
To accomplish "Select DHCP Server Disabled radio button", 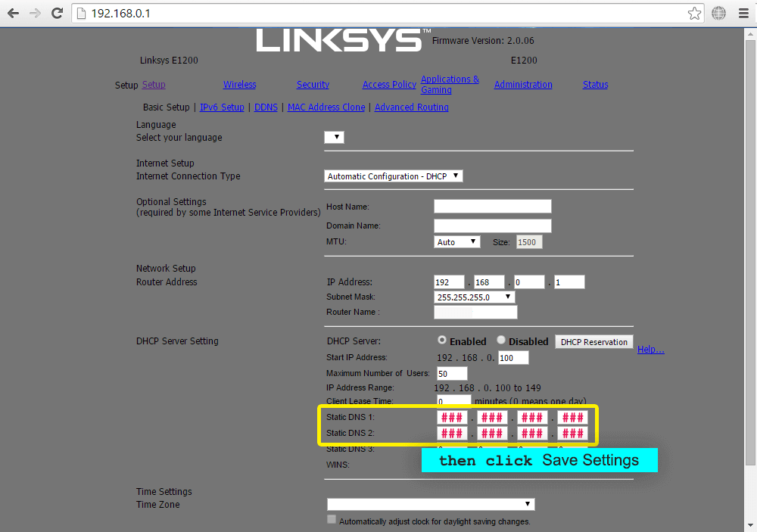I will tap(501, 340).
